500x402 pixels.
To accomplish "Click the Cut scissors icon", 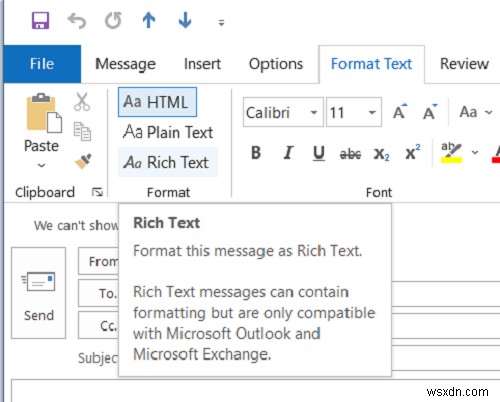I will (x=82, y=101).
